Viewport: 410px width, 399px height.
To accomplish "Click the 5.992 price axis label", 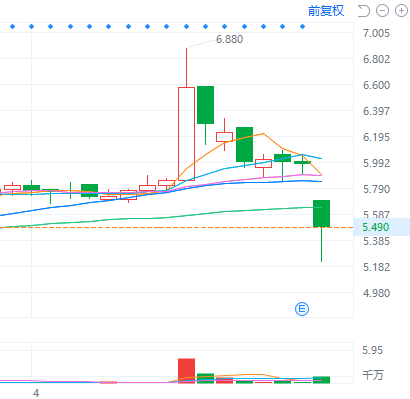I will coord(376,163).
